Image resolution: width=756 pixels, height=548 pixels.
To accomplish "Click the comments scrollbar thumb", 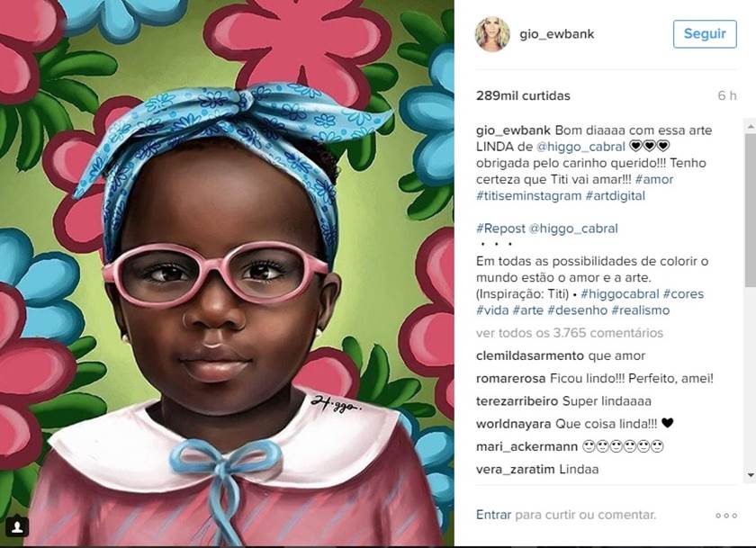I will coord(751,211).
